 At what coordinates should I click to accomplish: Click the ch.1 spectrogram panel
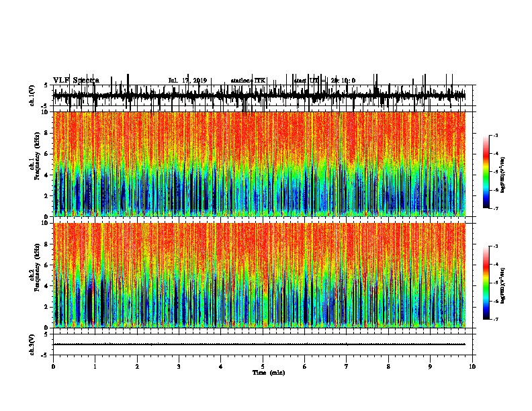(259, 164)
